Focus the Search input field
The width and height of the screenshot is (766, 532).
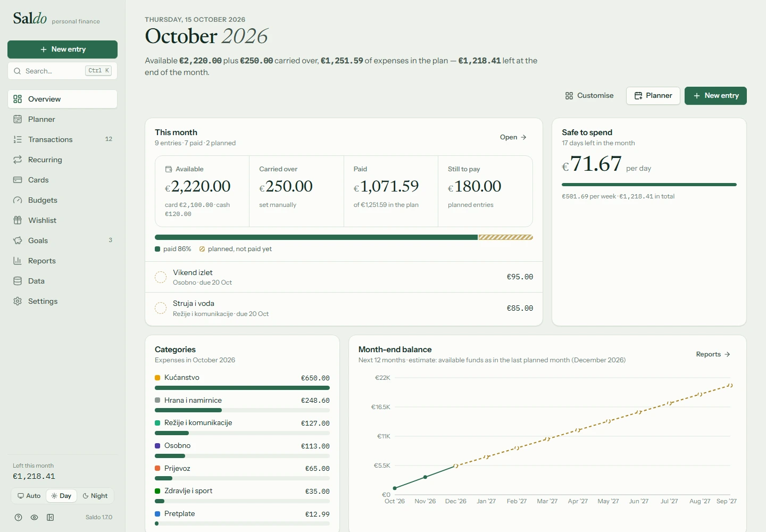pyautogui.click(x=62, y=71)
